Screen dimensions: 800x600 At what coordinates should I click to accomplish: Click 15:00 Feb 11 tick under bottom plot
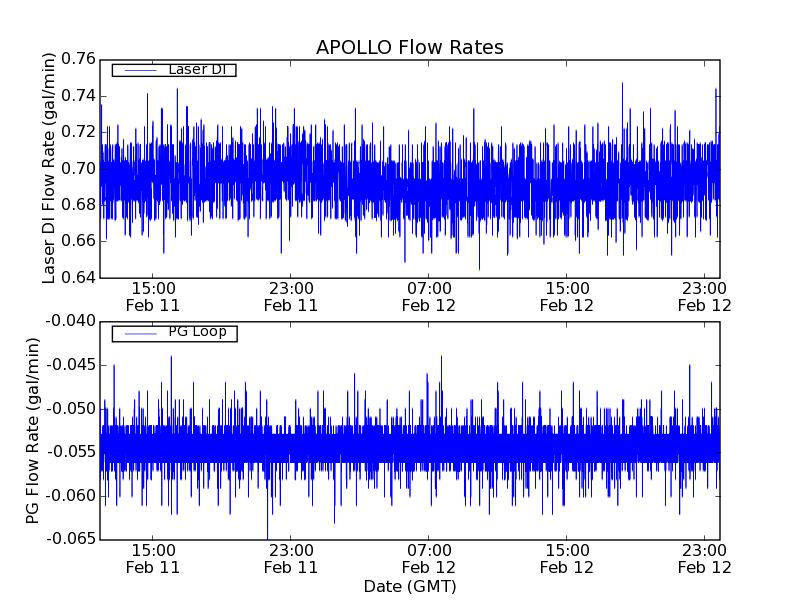152,558
